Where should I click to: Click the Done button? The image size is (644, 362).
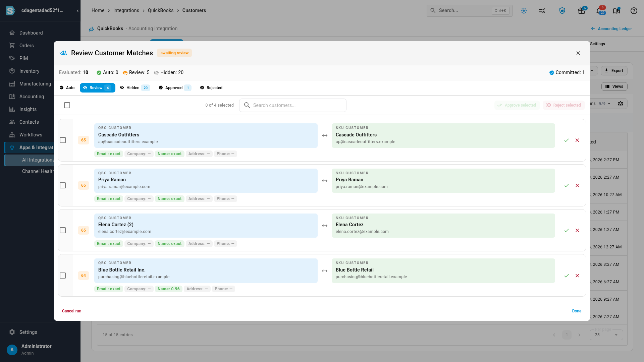click(x=577, y=311)
